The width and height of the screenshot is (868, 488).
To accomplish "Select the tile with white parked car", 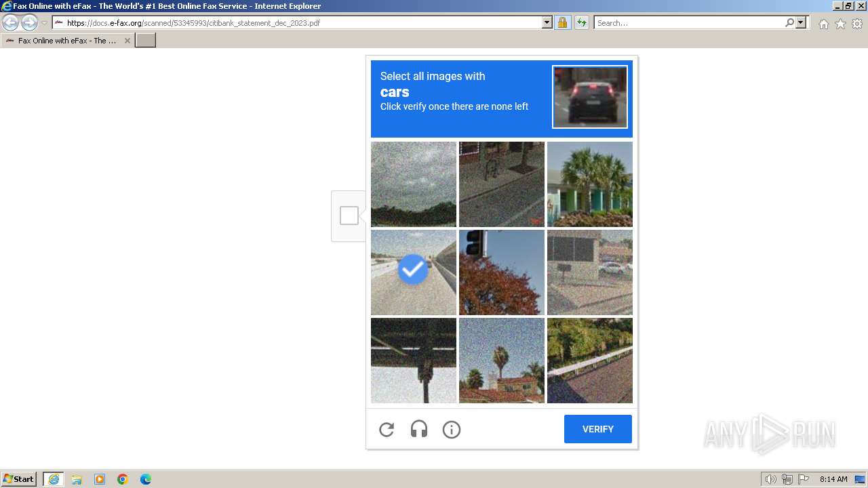I will pos(590,272).
